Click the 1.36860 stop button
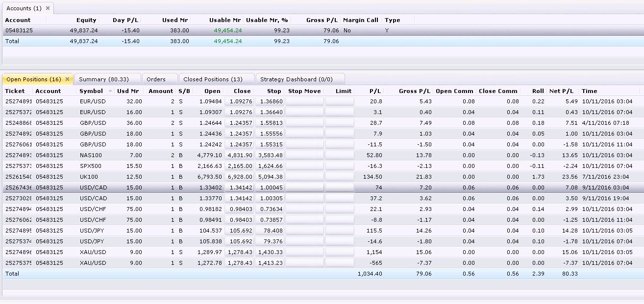This screenshot has width=644, height=304. (x=269, y=101)
